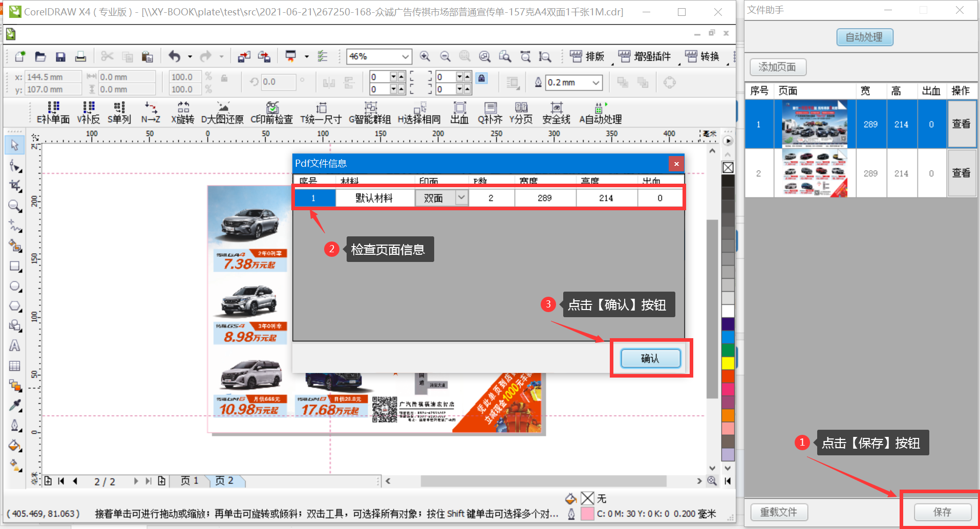The image size is (980, 529).
Task: Click the rotation angle field 0.0
Action: 278,82
